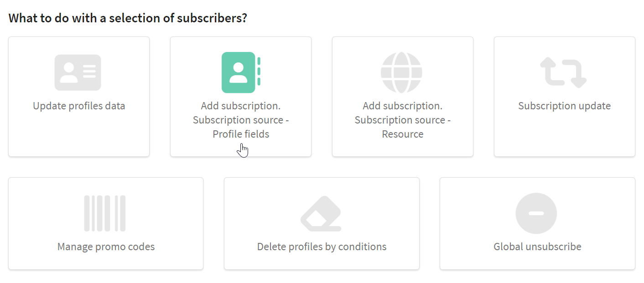The width and height of the screenshot is (644, 283).
Task: Open the Global unsubscribe card
Action: pyautogui.click(x=537, y=223)
